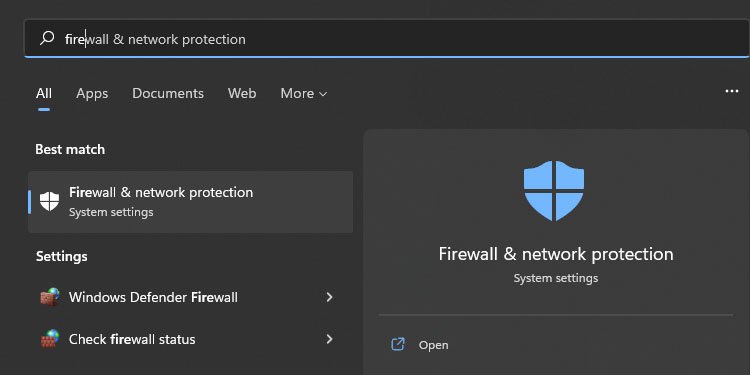Image resolution: width=750 pixels, height=375 pixels.
Task: Open the three-dot options menu
Action: (732, 91)
